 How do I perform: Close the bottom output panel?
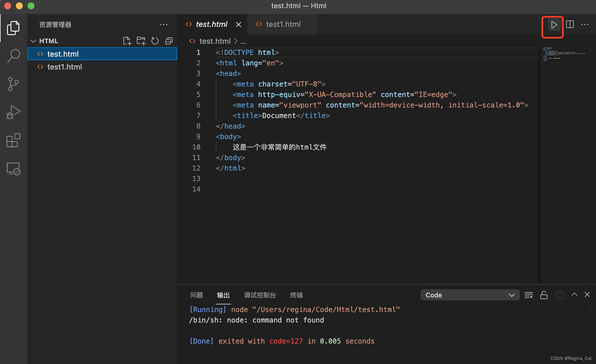[x=587, y=295]
